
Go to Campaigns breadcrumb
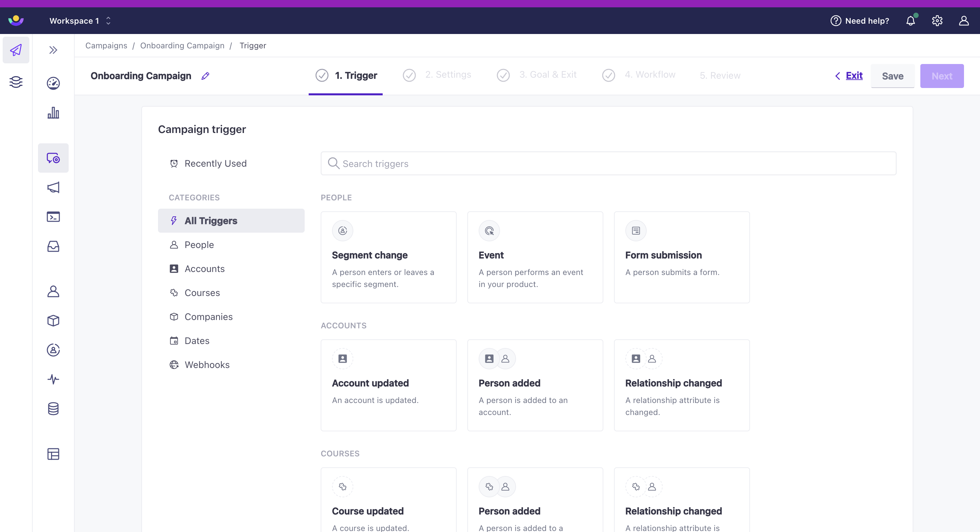point(106,46)
